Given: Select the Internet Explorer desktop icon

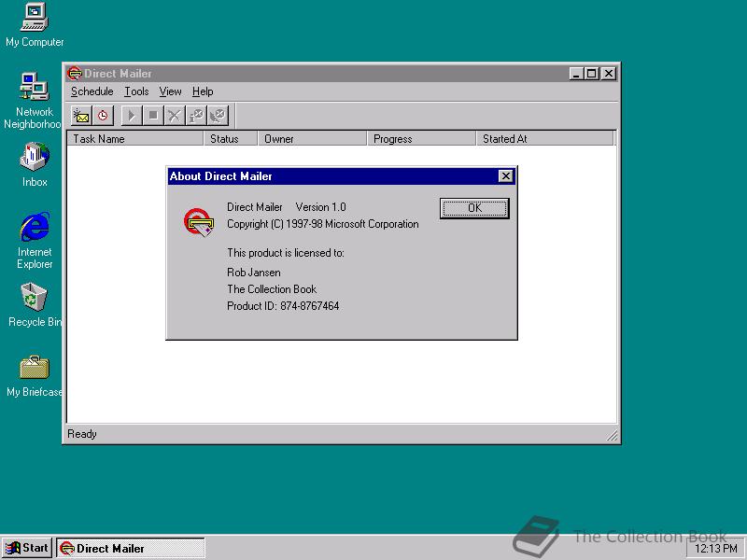Looking at the screenshot, I should point(35,241).
